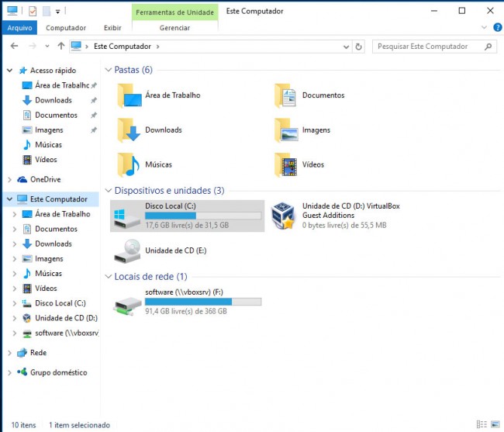Switch to large icons view in status bar
Screen dimensions: 504x432
point(495,424)
